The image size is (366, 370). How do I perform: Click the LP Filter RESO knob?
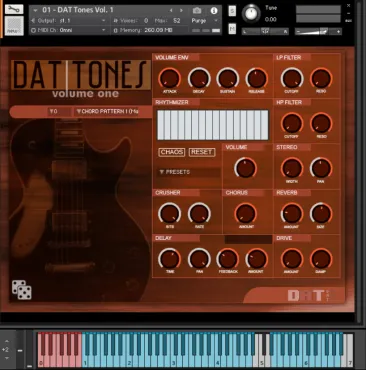[x=321, y=79]
